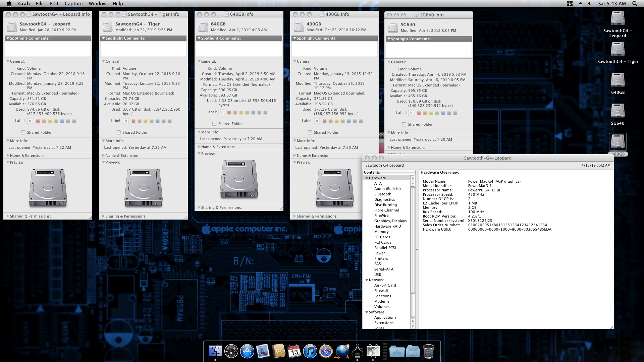
Task: Click the menu bar clock Sat 5:43 AM
Action: (612, 3)
